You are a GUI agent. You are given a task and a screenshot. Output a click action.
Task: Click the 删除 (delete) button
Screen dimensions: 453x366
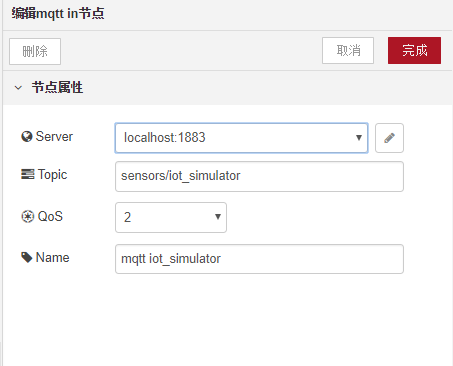pyautogui.click(x=35, y=51)
